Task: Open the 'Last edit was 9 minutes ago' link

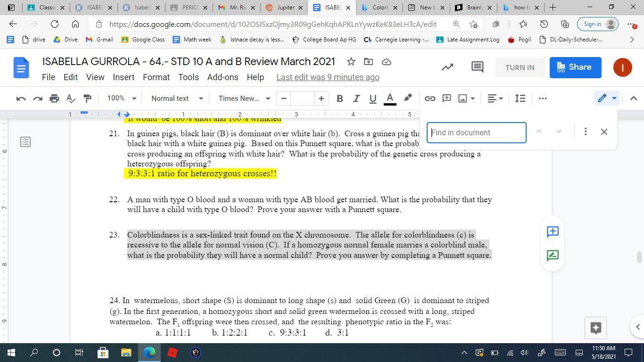Action: point(328,77)
